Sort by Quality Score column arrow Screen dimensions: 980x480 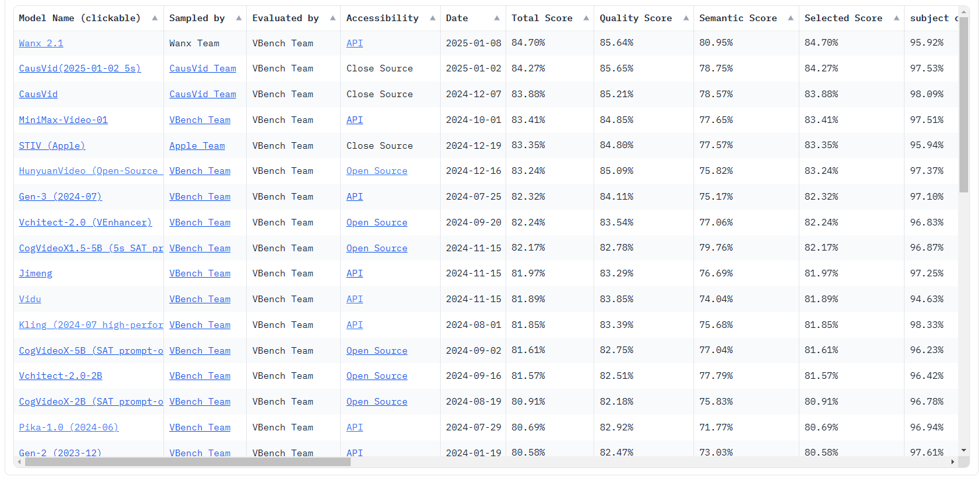click(686, 19)
